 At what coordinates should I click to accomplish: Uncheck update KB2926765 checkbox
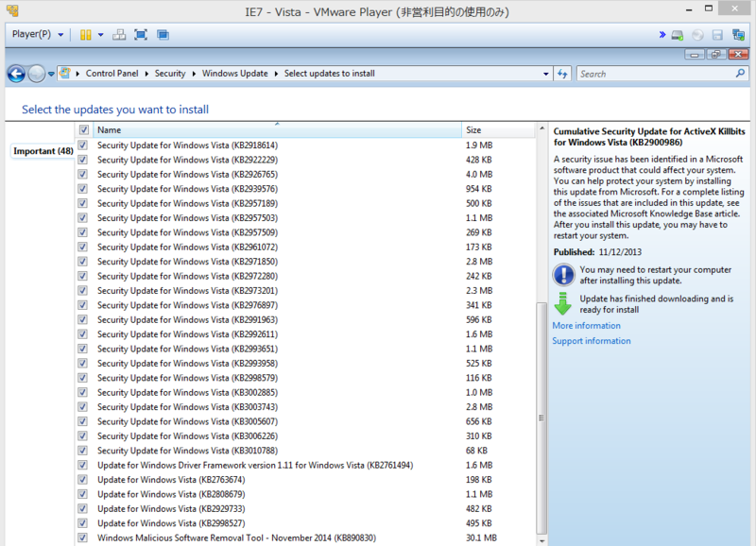click(x=83, y=174)
